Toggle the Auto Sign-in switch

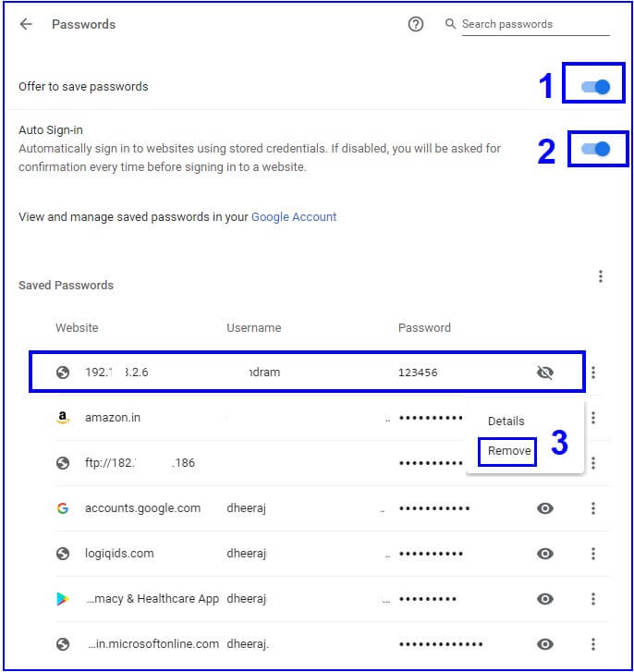(x=595, y=149)
